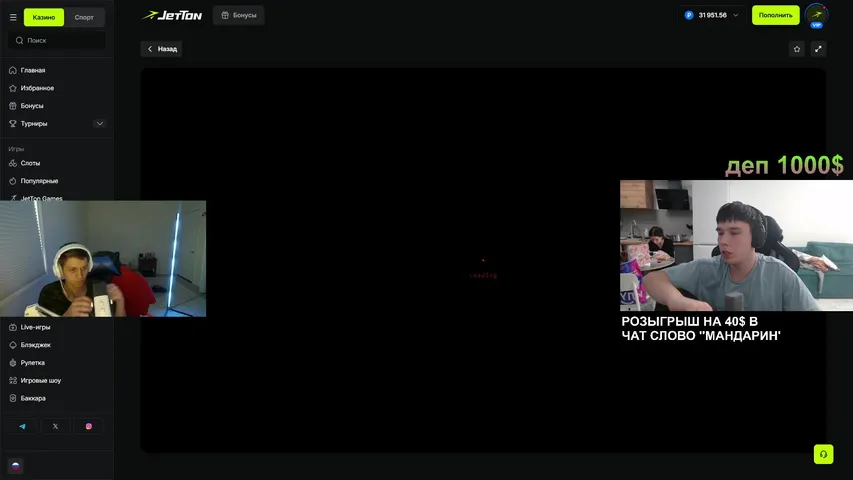Viewport: 853px width, 480px height.
Task: Select Рулетка in the games list
Action: [32, 363]
